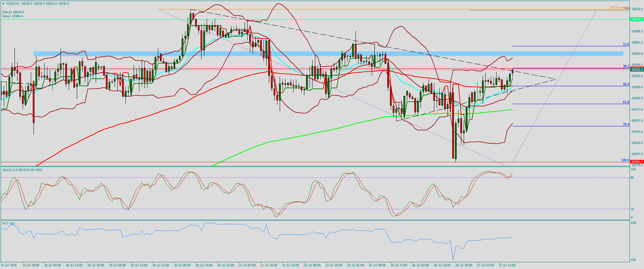Click the light blue resistance zone rectangle

(x=328, y=54)
